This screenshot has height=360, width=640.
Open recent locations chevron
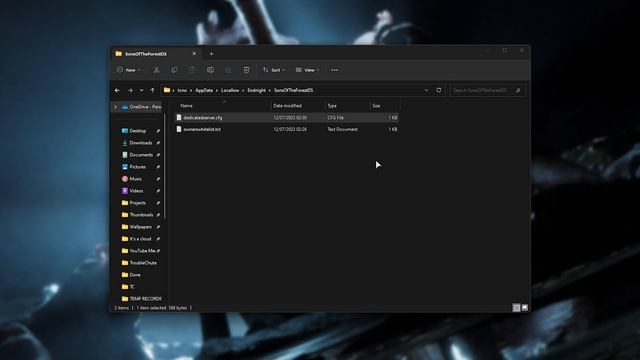click(142, 90)
